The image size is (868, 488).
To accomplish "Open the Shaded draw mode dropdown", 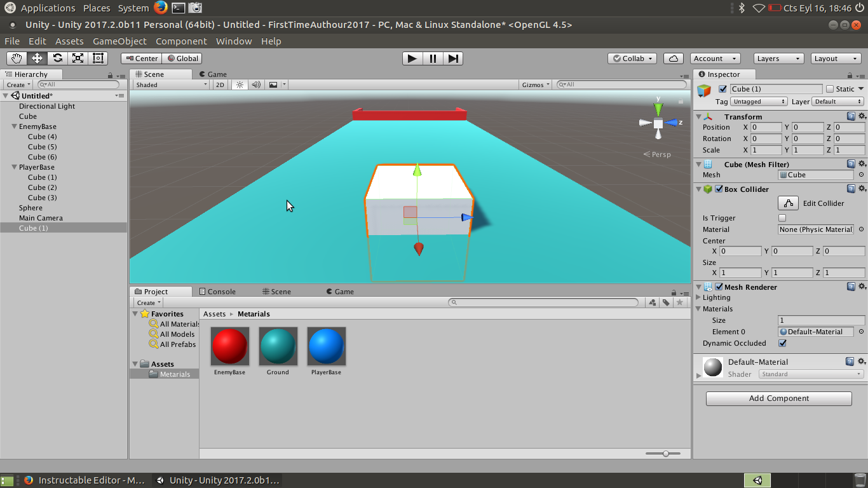I will pyautogui.click(x=171, y=85).
